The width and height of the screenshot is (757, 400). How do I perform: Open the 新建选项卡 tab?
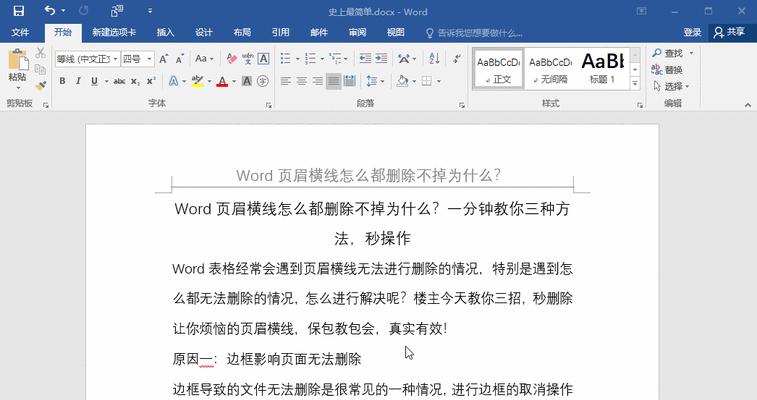point(114,32)
